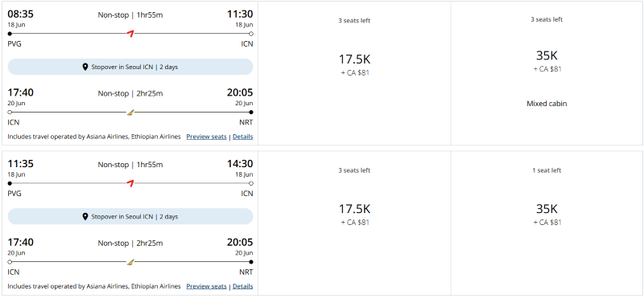This screenshot has height=299, width=644.
Task: Select 17.5K fare for the 08:35 departure
Action: (354, 73)
